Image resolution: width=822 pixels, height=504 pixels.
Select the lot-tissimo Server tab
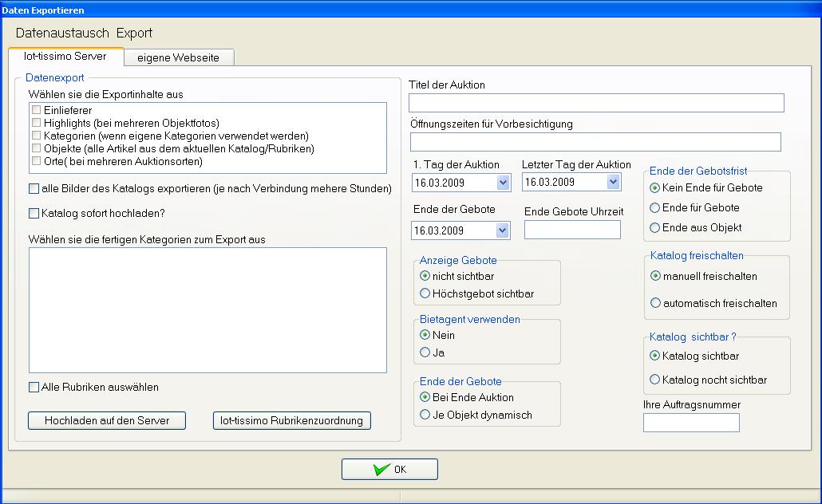point(65,57)
